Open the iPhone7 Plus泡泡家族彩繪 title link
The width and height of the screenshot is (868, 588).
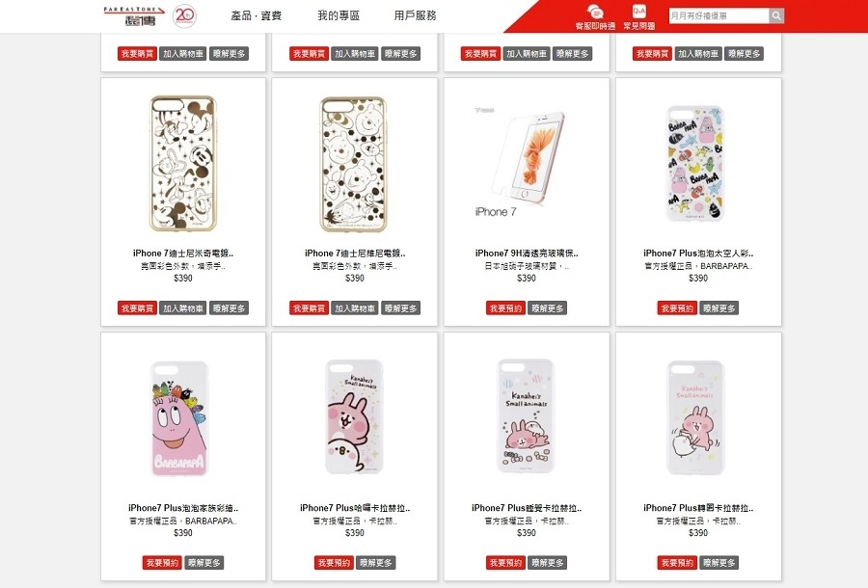[x=183, y=508]
